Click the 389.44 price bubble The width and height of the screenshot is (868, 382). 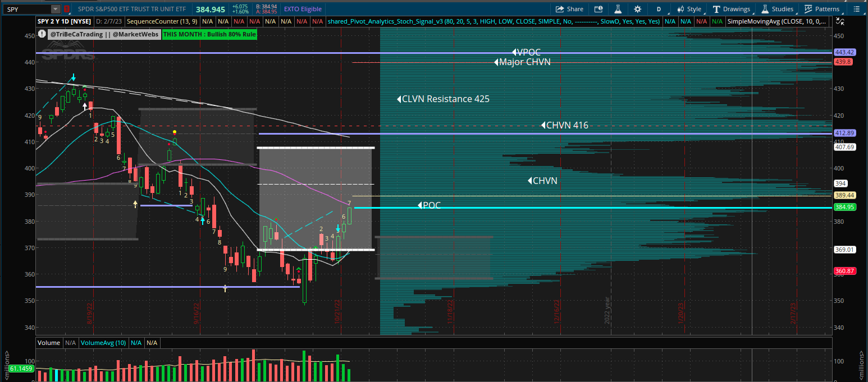click(844, 195)
